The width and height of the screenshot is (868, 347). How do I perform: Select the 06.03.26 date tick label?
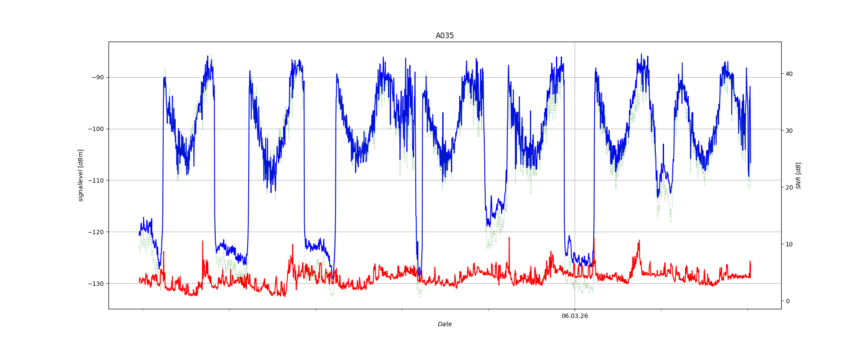click(x=574, y=316)
